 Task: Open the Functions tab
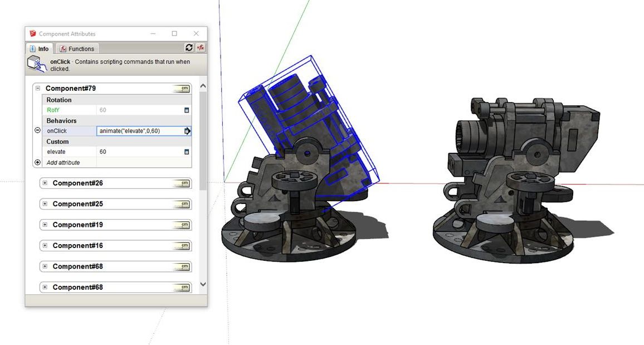click(x=77, y=49)
